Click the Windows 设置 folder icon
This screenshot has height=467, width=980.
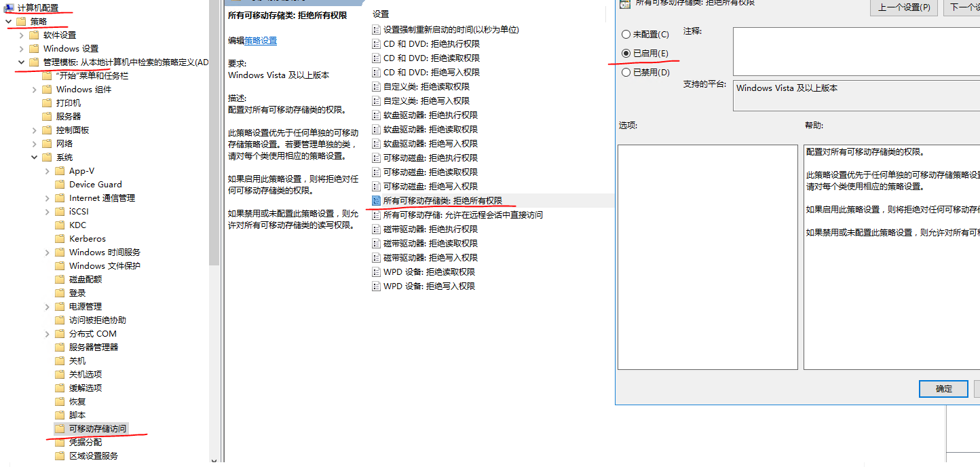point(34,48)
